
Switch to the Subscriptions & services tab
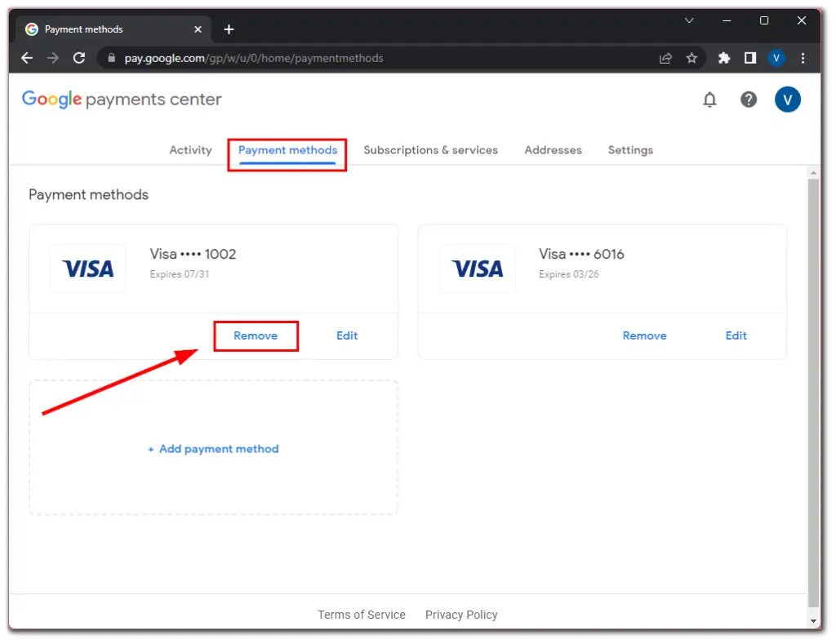(x=431, y=150)
